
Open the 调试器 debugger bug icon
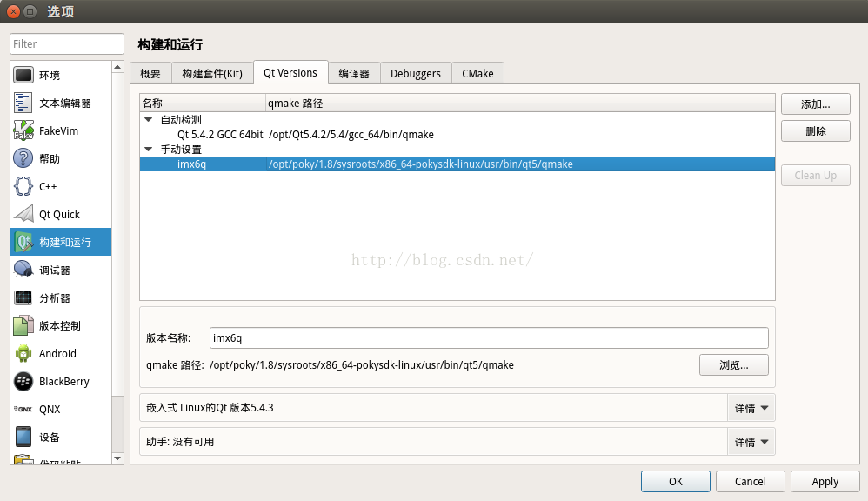pyautogui.click(x=23, y=270)
